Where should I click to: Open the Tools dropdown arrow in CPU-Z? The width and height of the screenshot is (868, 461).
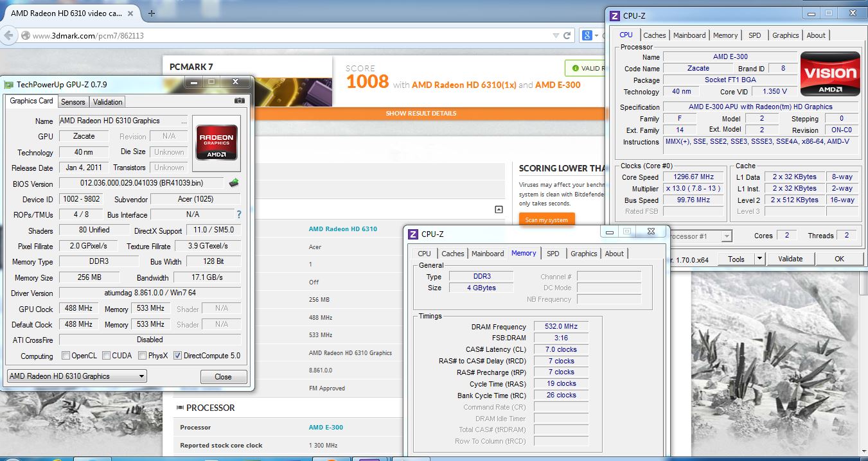click(759, 259)
